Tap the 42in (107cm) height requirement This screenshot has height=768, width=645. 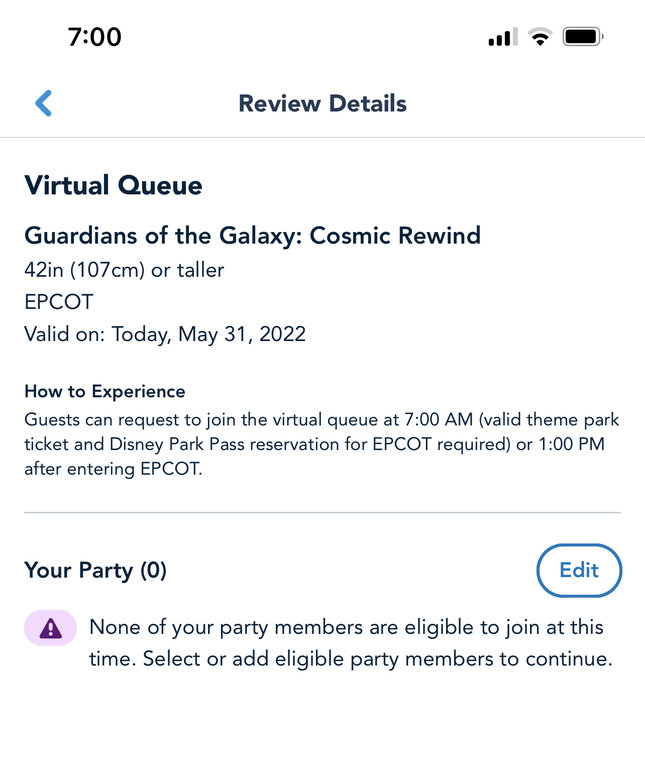point(124,269)
